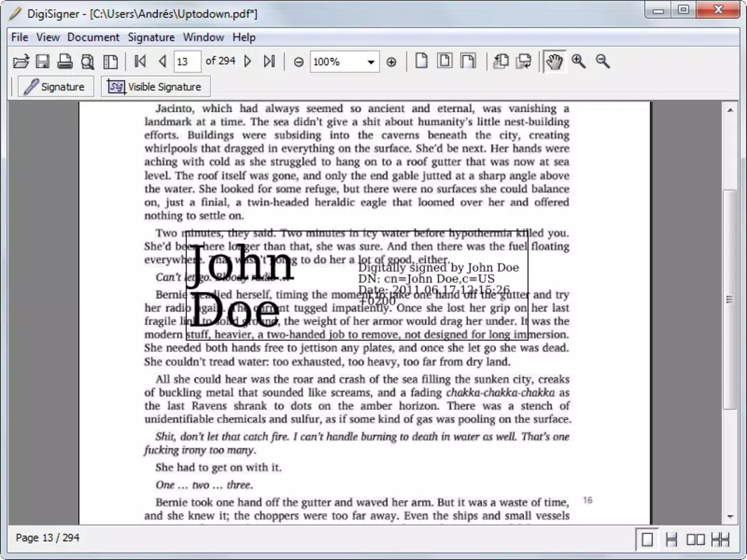
Task: Print the document with the printer icon
Action: click(x=65, y=62)
